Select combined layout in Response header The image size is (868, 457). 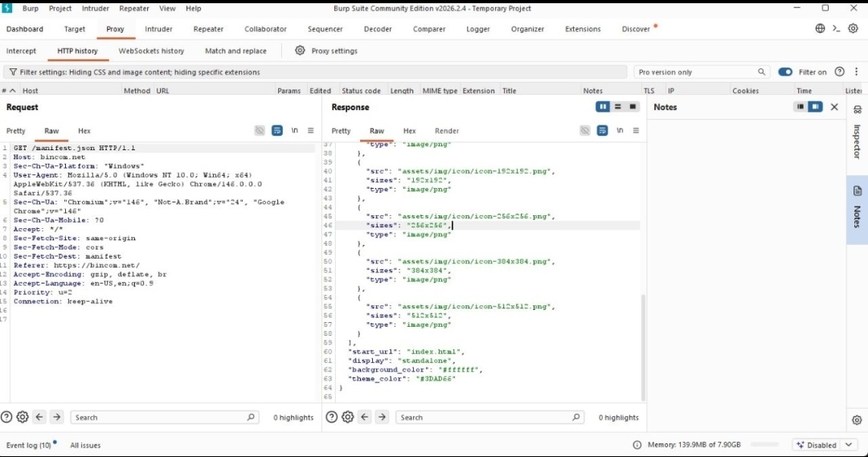click(633, 107)
